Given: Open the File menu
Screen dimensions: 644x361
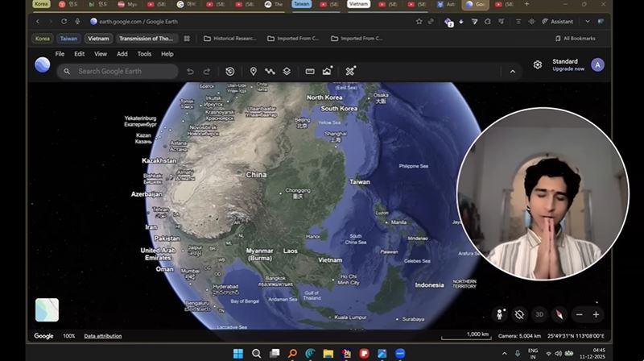Looking at the screenshot, I should [x=60, y=54].
